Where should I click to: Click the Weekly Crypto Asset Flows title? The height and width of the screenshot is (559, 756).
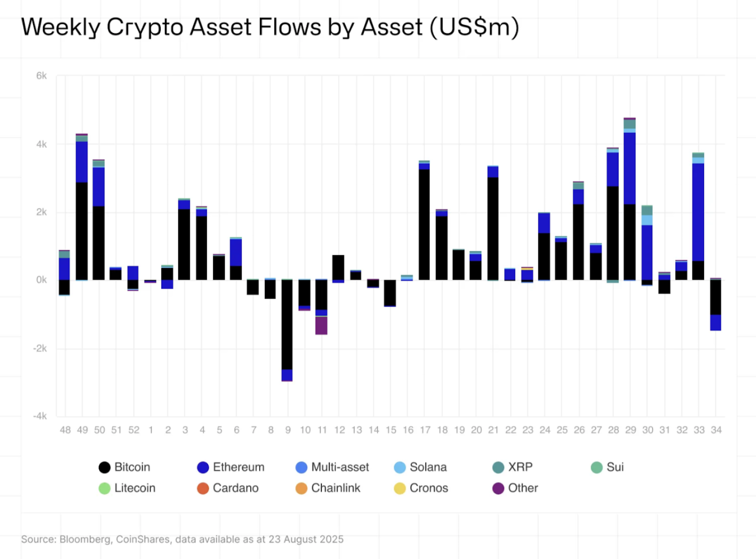pos(270,27)
